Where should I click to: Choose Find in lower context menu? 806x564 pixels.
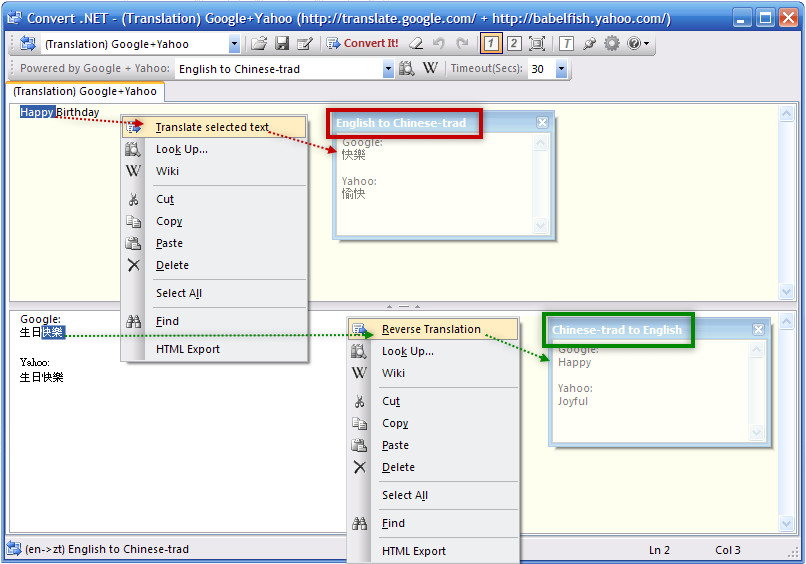[433, 523]
